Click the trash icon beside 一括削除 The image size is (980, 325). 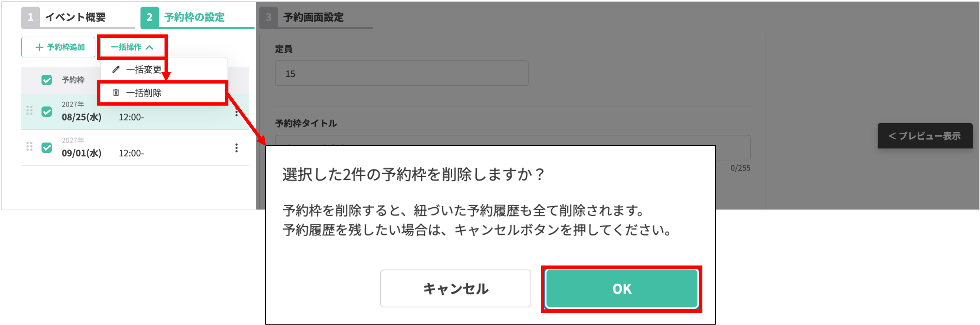point(116,92)
